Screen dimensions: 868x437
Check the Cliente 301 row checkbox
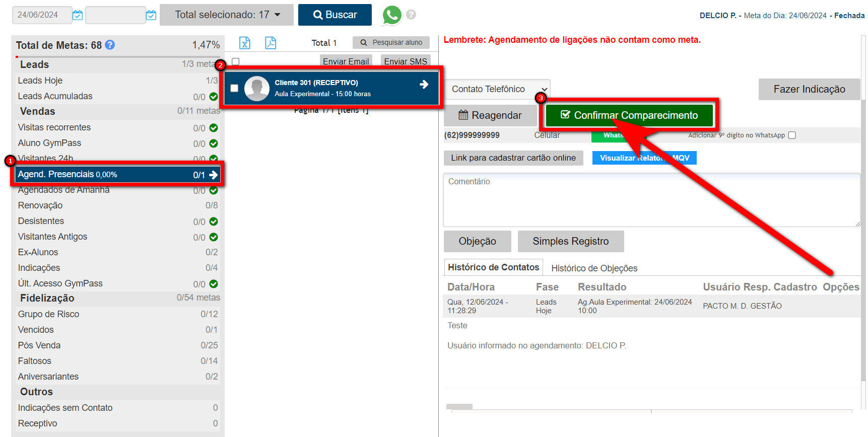[234, 88]
